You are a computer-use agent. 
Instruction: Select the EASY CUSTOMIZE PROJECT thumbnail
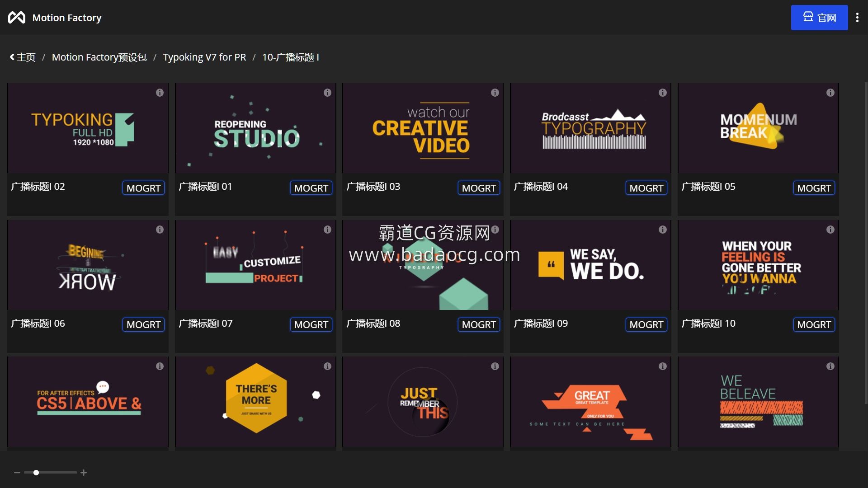coord(255,265)
